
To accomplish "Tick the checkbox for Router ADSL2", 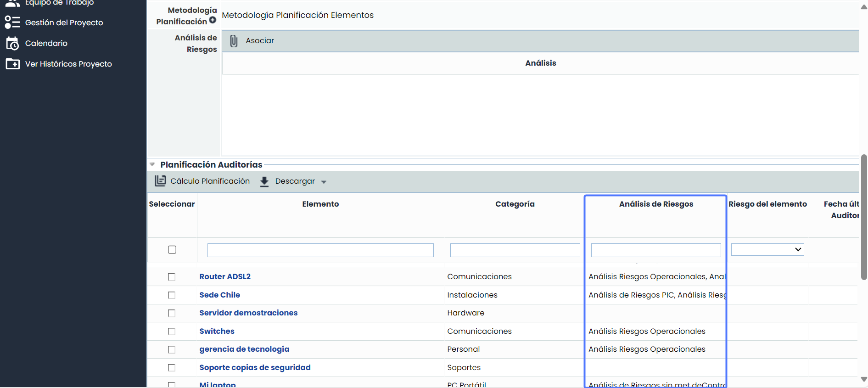I will pyautogui.click(x=172, y=277).
